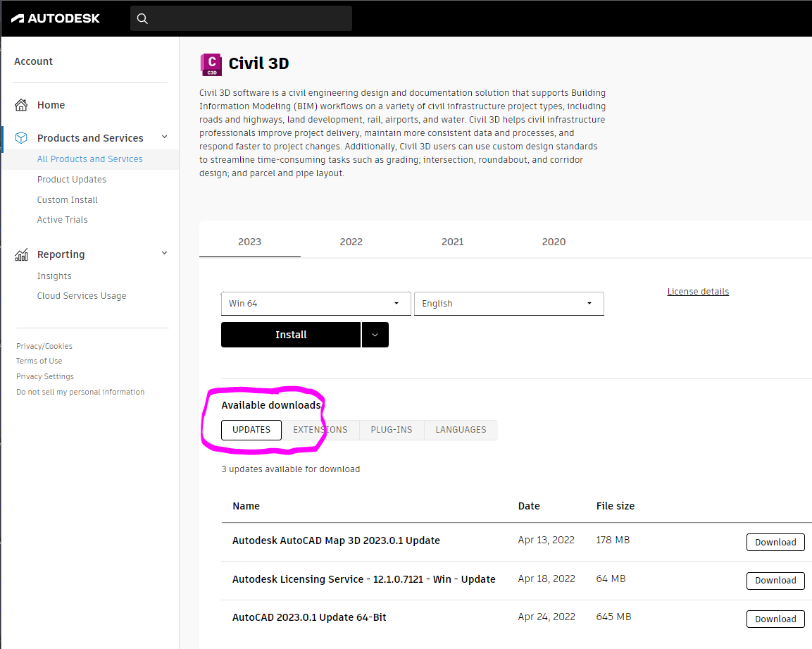Screen dimensions: 812x649
Task: Click the Install button
Action: pyautogui.click(x=290, y=334)
